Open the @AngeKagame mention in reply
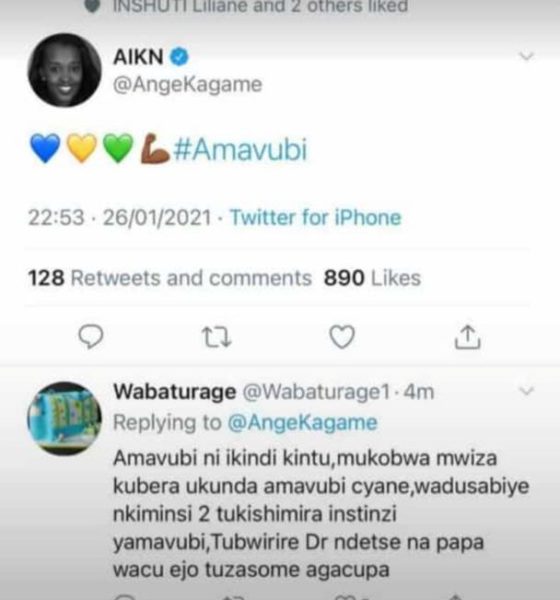This screenshot has width=560, height=600. point(302,422)
